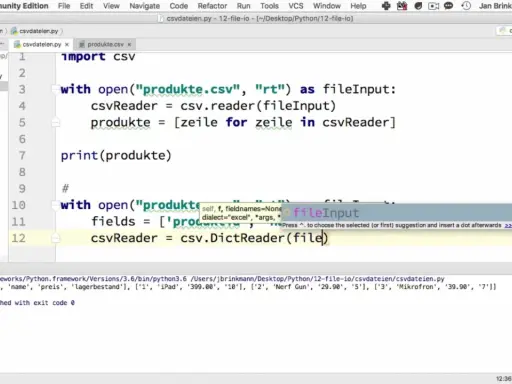Click "produkte.csv" string on line 3
The height and width of the screenshot is (384, 512).
pyautogui.click(x=188, y=89)
